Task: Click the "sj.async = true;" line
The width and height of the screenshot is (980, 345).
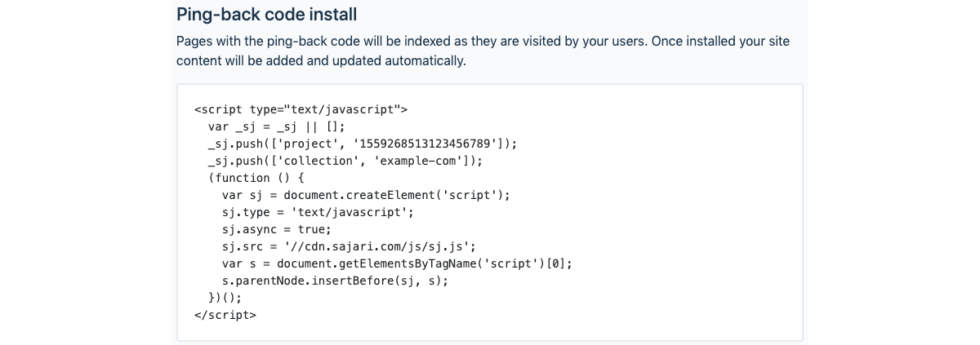Action: click(x=277, y=229)
